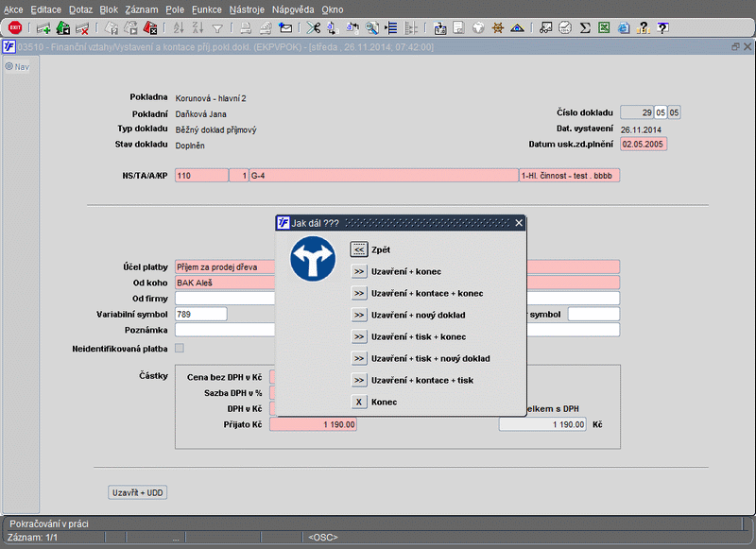The width and height of the screenshot is (756, 549).
Task: Click the envelope mail icon
Action: point(285,28)
